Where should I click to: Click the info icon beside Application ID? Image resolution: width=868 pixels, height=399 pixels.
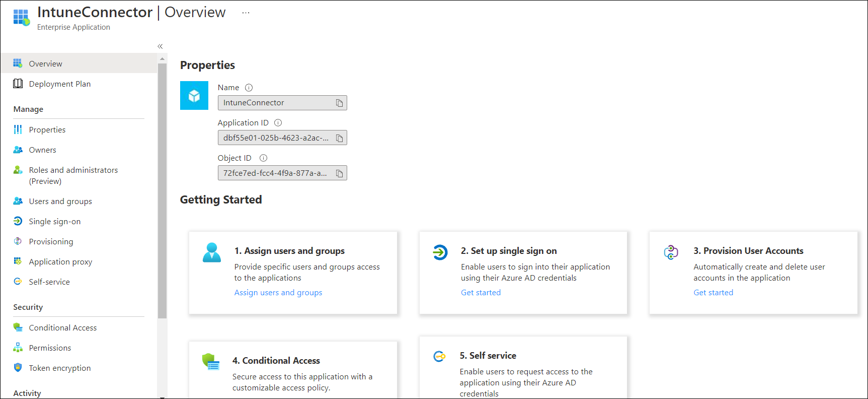(x=278, y=123)
